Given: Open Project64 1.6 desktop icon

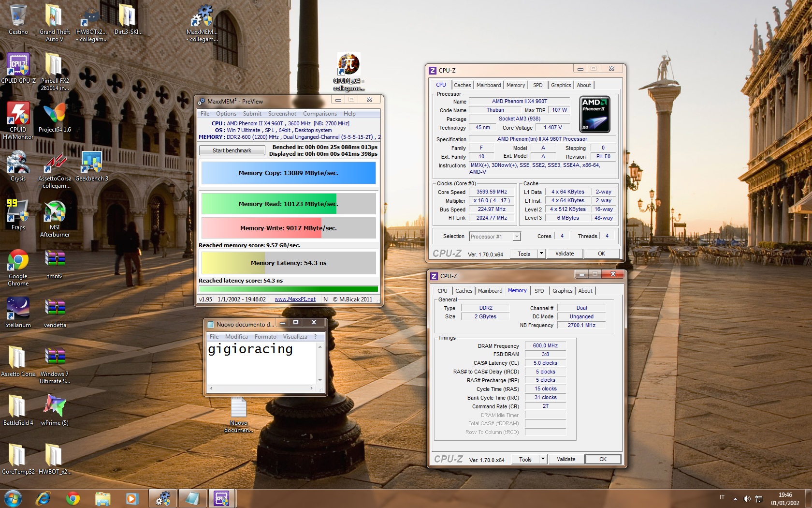Looking at the screenshot, I should (x=55, y=117).
